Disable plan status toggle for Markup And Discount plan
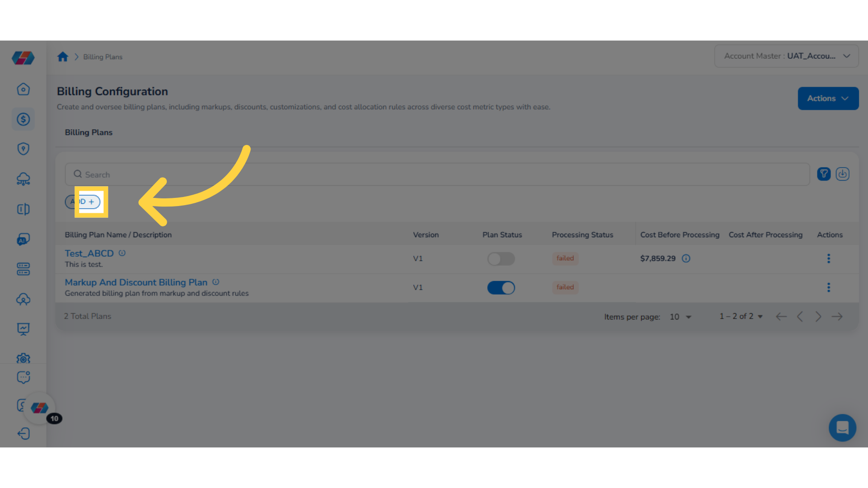The height and width of the screenshot is (488, 868). pyautogui.click(x=501, y=288)
